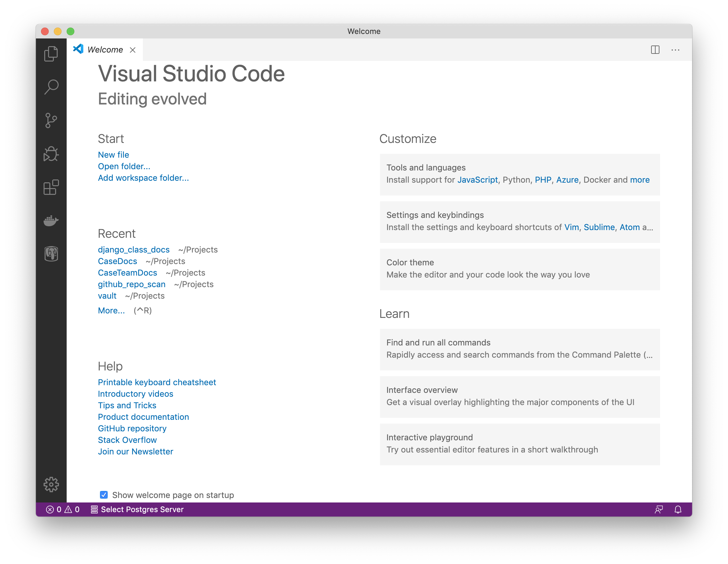Click the errors and warnings status indicator
The height and width of the screenshot is (564, 728).
pos(63,509)
